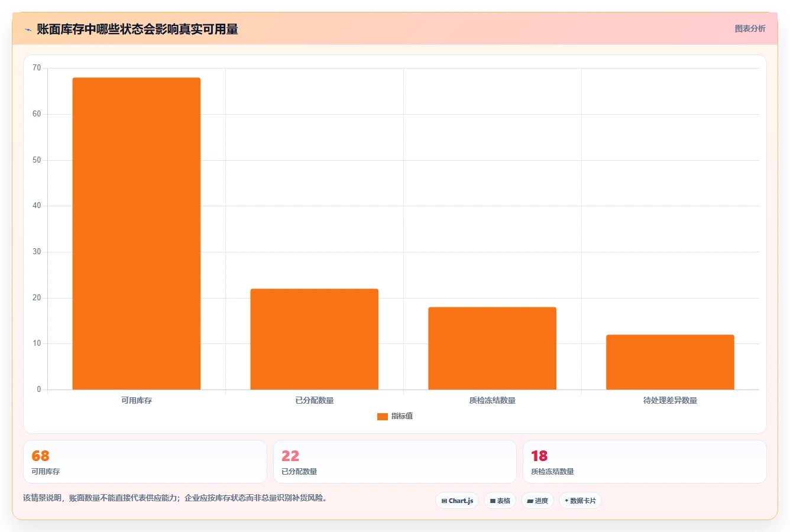The image size is (790, 532).
Task: Select the 已分配数量 bar in chart
Action: [315, 339]
